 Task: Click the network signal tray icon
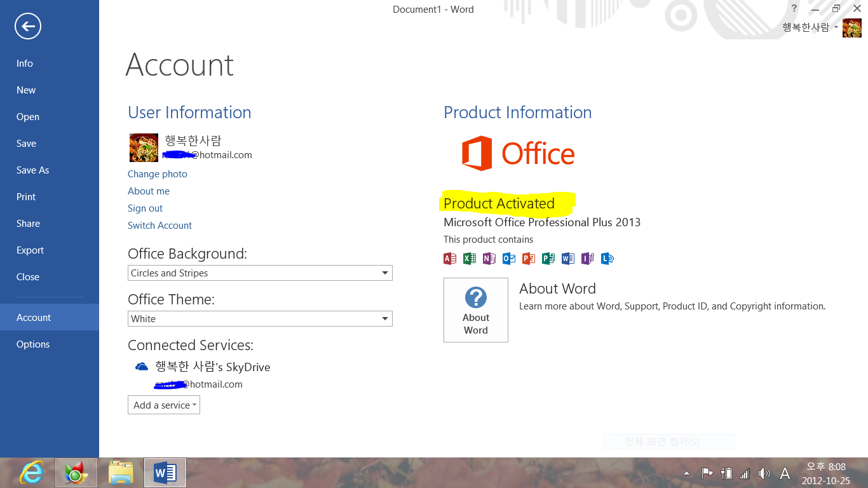pos(745,473)
